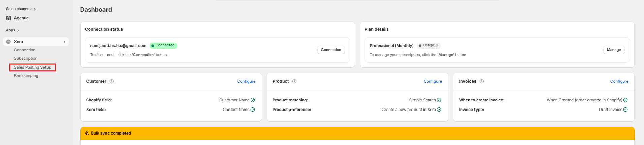Click the Customer Name value
The image size is (644, 145).
(234, 100)
